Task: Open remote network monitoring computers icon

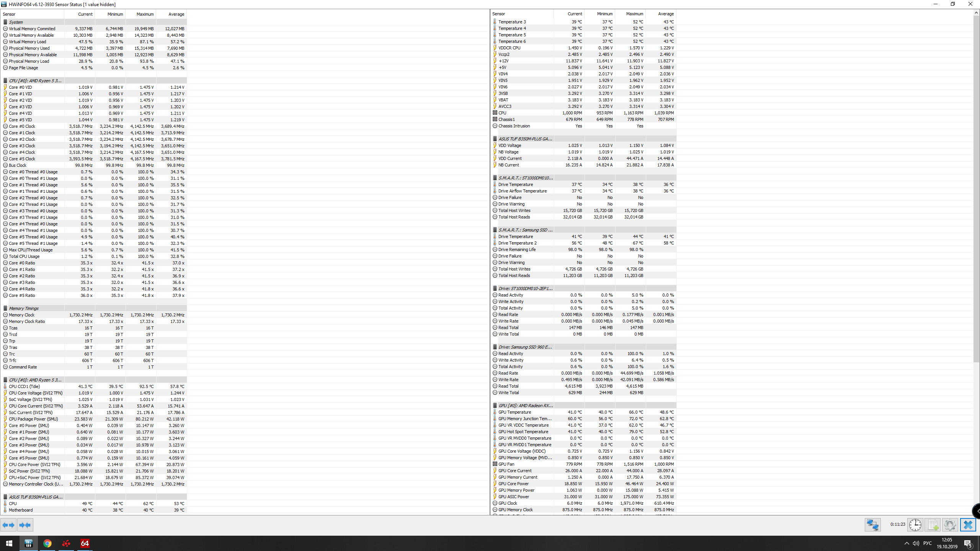Action: tap(872, 525)
